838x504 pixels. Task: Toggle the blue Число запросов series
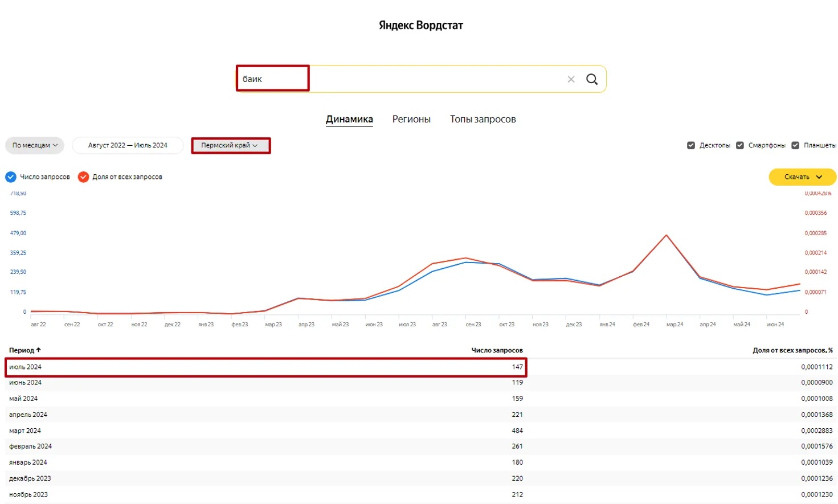coord(11,177)
